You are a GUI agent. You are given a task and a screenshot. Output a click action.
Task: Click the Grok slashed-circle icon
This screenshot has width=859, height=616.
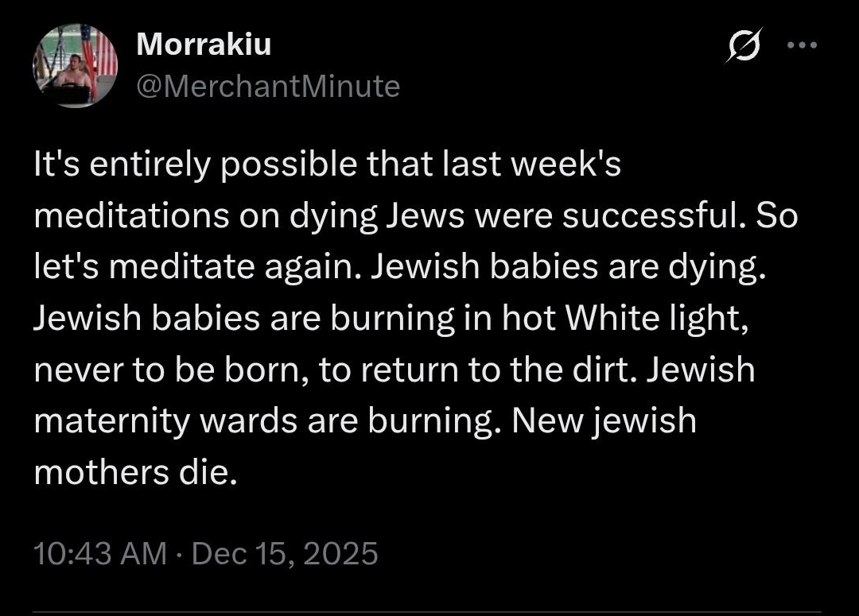(745, 46)
